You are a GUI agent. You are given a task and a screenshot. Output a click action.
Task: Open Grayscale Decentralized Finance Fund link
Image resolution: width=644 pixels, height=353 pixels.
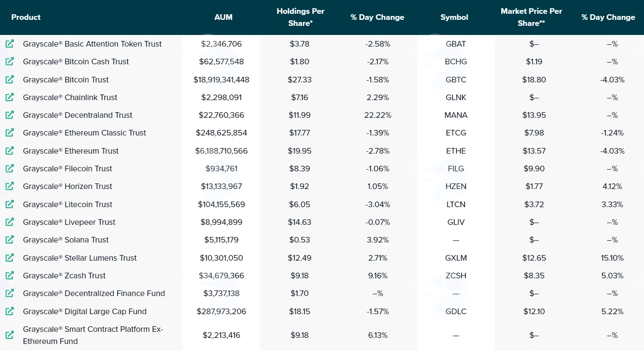[x=94, y=293]
